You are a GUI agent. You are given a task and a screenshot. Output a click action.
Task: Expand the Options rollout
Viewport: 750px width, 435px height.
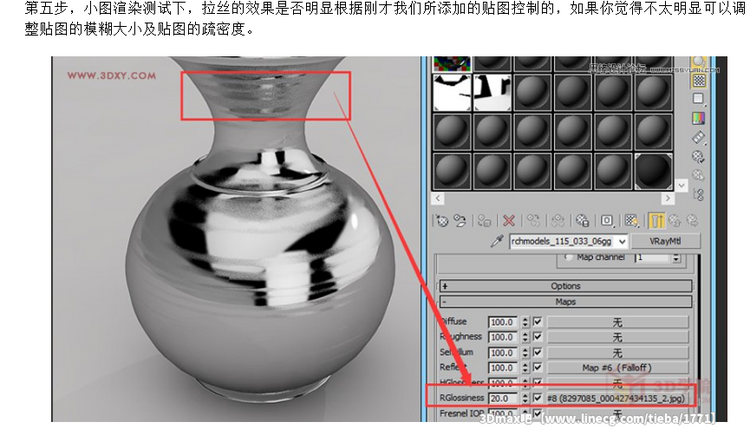coord(565,285)
